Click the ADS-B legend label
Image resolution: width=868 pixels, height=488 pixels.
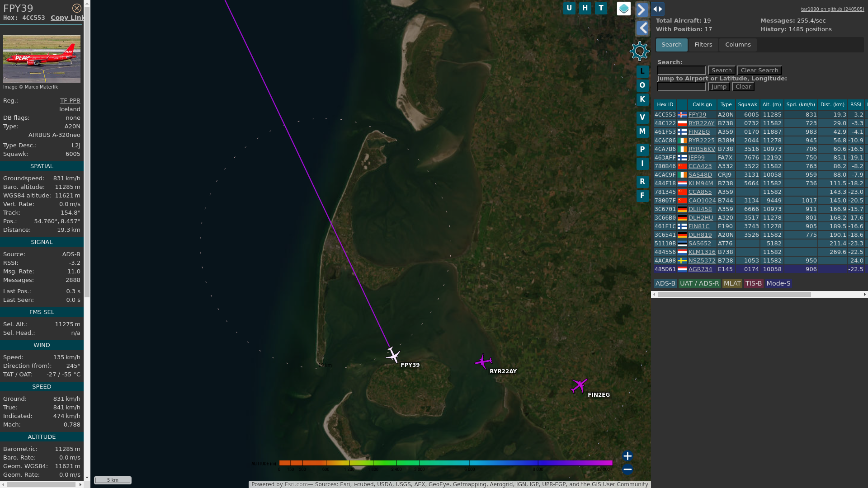click(665, 283)
